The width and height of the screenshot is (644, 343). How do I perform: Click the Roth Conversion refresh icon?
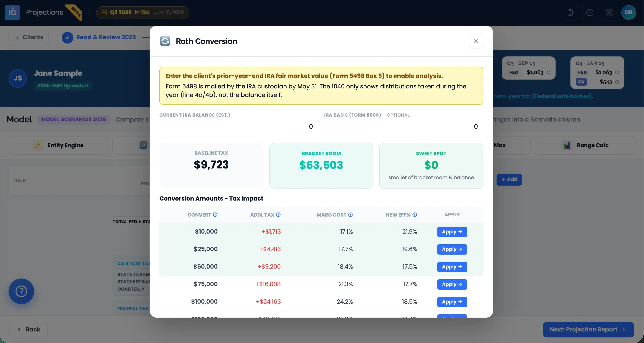pos(165,41)
